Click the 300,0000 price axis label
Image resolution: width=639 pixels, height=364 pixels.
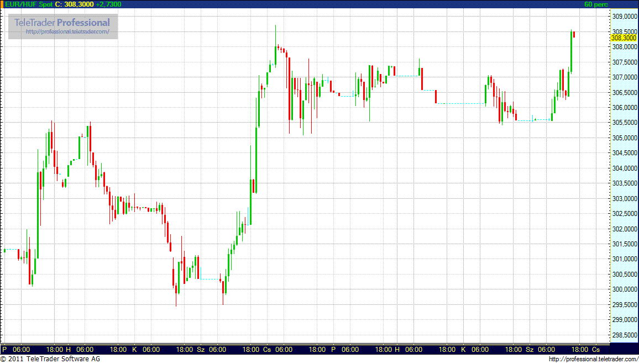click(x=623, y=289)
